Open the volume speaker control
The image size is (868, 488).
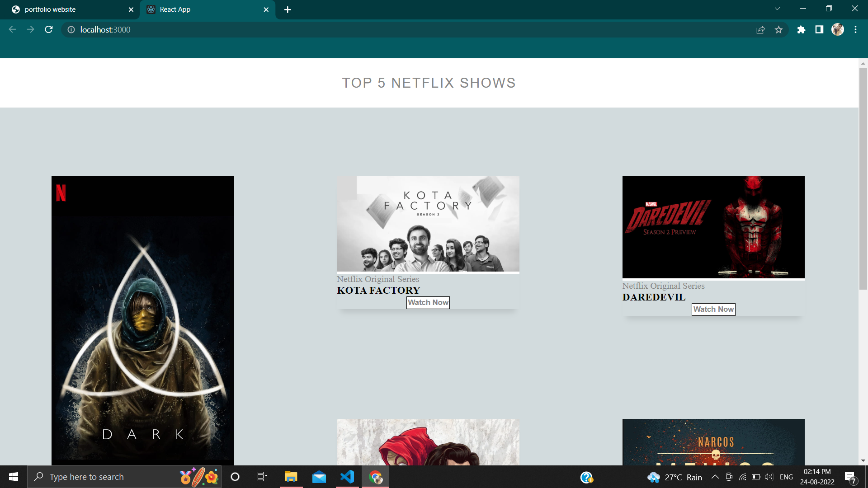coord(769,477)
